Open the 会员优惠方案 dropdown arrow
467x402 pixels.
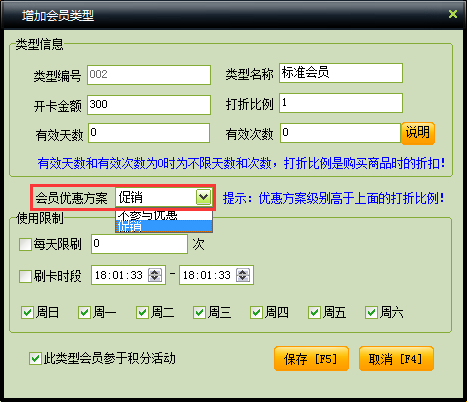point(203,197)
